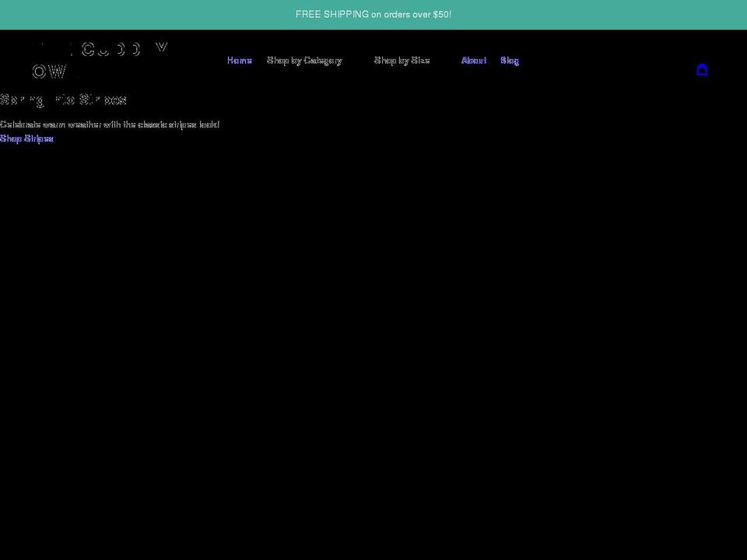Click the warm weather stripes tagline text
The image size is (747, 560).
(110, 124)
